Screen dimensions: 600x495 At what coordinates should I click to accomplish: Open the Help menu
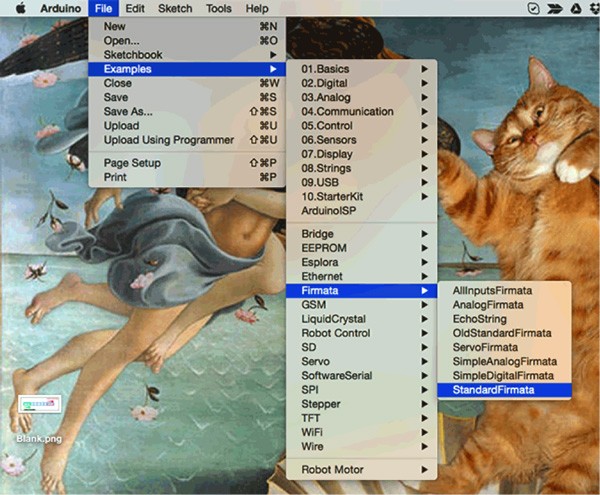257,8
